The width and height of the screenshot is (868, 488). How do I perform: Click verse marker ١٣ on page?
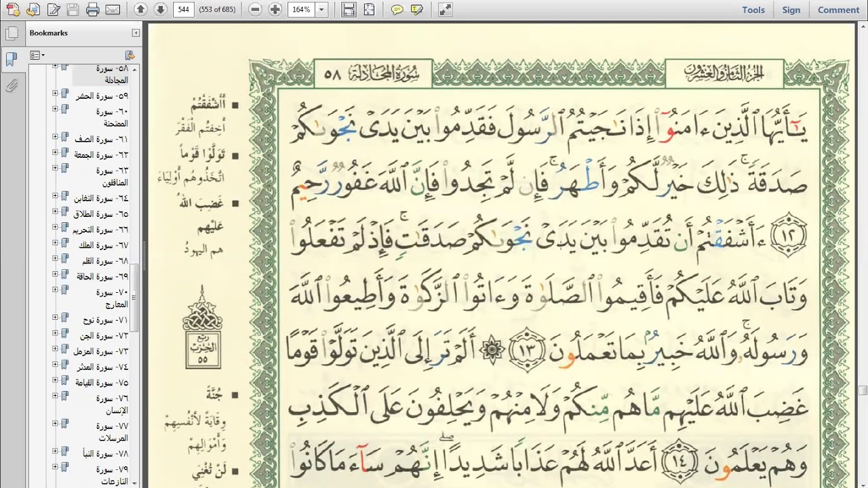[x=526, y=350]
